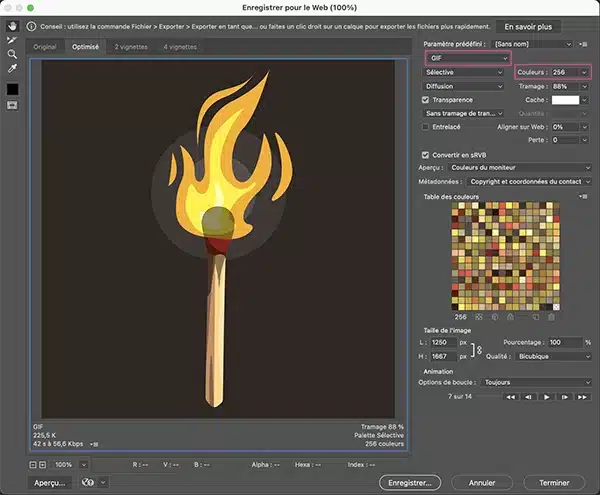The image size is (600, 495).
Task: Click the En savoir plus button
Action: click(x=528, y=27)
